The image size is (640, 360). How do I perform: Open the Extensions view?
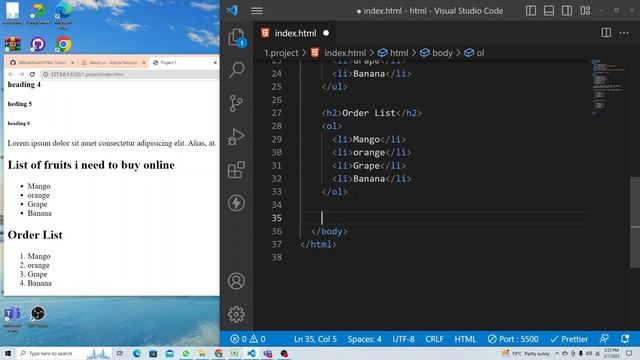click(236, 169)
